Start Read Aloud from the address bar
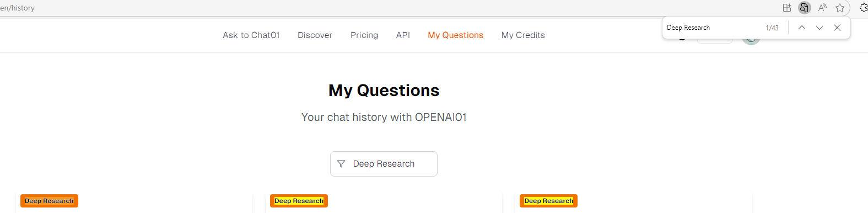868x213 pixels. (822, 8)
